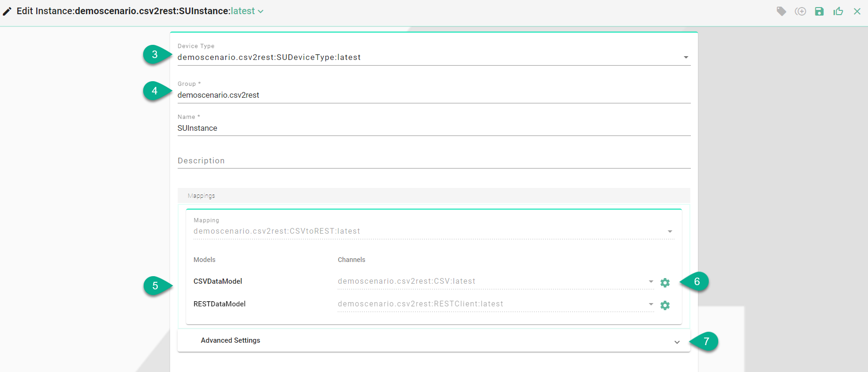Expand the Advanced Settings section
This screenshot has height=372, width=868.
point(677,342)
